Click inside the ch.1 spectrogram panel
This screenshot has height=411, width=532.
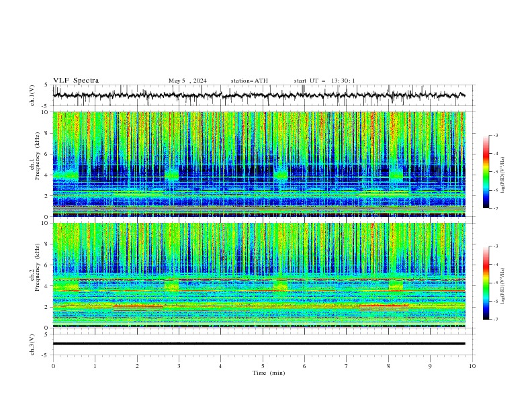[x=259, y=164]
